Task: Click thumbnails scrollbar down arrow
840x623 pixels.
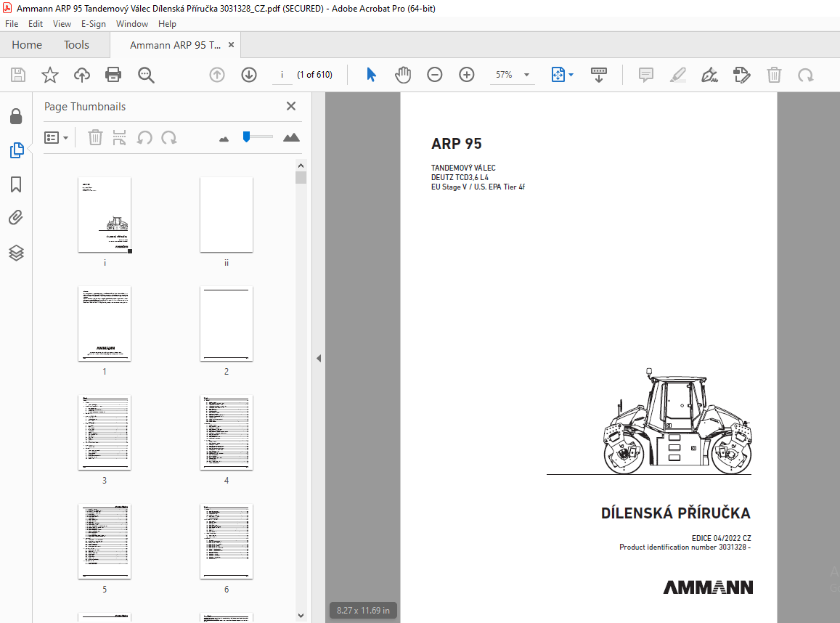Action: point(301,616)
